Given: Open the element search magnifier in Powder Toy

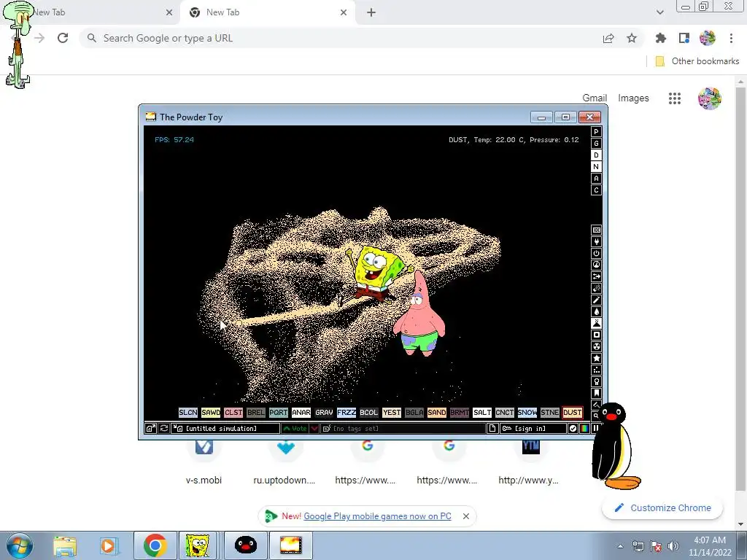Looking at the screenshot, I should [x=595, y=416].
